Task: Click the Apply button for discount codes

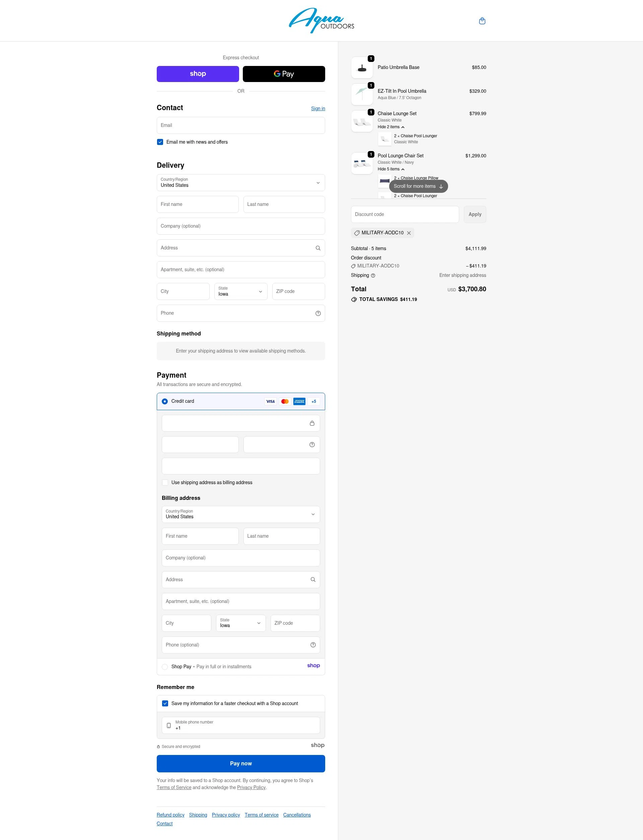Action: click(x=475, y=214)
